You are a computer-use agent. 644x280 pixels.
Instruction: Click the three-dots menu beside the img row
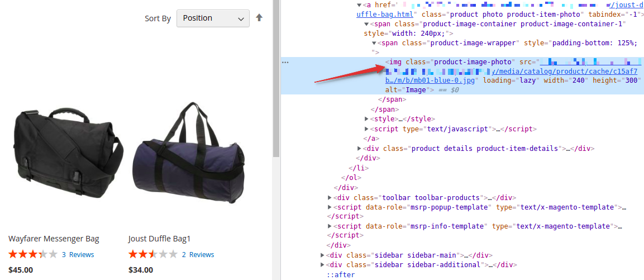pyautogui.click(x=285, y=62)
